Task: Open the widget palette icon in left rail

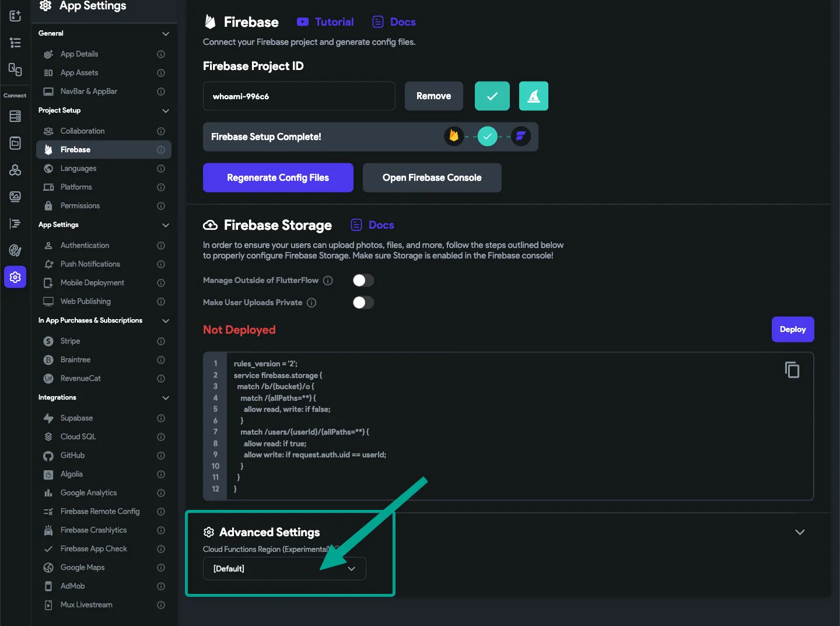Action: [15, 16]
